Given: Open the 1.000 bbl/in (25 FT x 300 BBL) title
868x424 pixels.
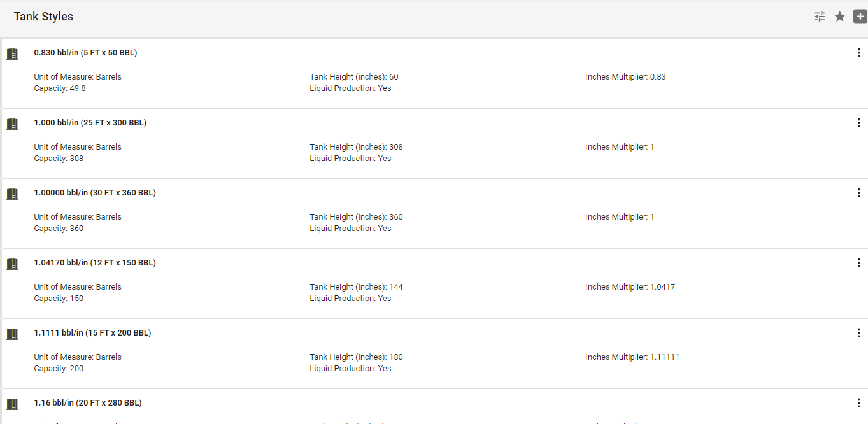Looking at the screenshot, I should (x=90, y=123).
